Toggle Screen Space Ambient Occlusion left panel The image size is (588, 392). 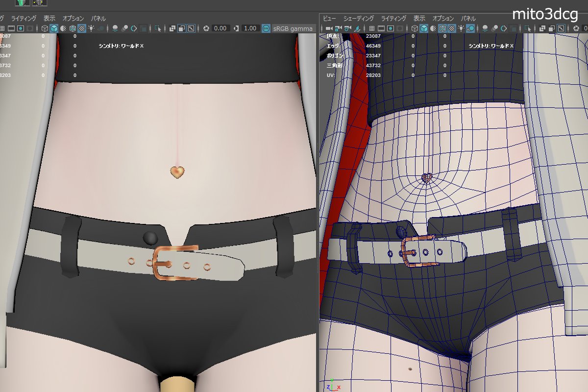click(115, 28)
